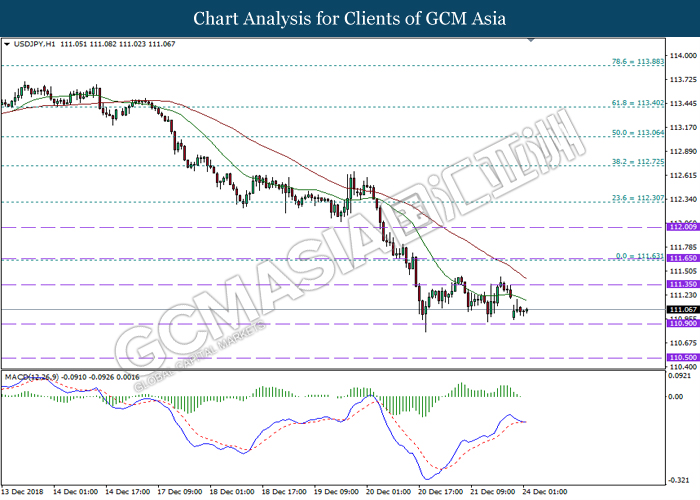700x500 pixels.
Task: Click the 24 Dec 01:00 time axis label
Action: coord(545,492)
